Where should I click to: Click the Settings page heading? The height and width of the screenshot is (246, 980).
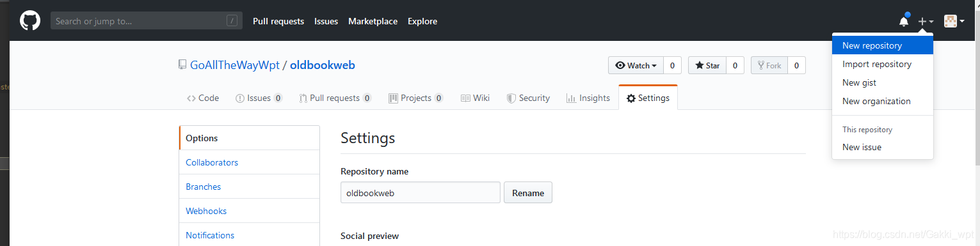tap(368, 138)
